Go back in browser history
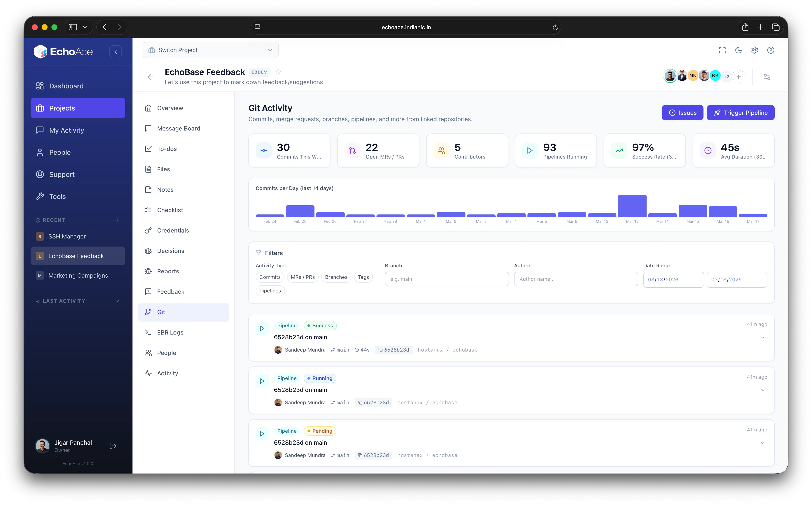This screenshot has height=505, width=812. click(104, 27)
